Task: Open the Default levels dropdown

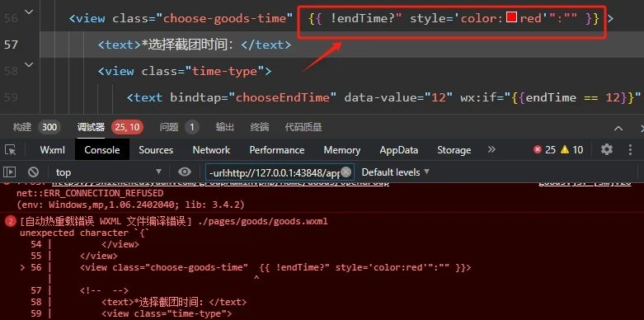Action: [x=395, y=172]
